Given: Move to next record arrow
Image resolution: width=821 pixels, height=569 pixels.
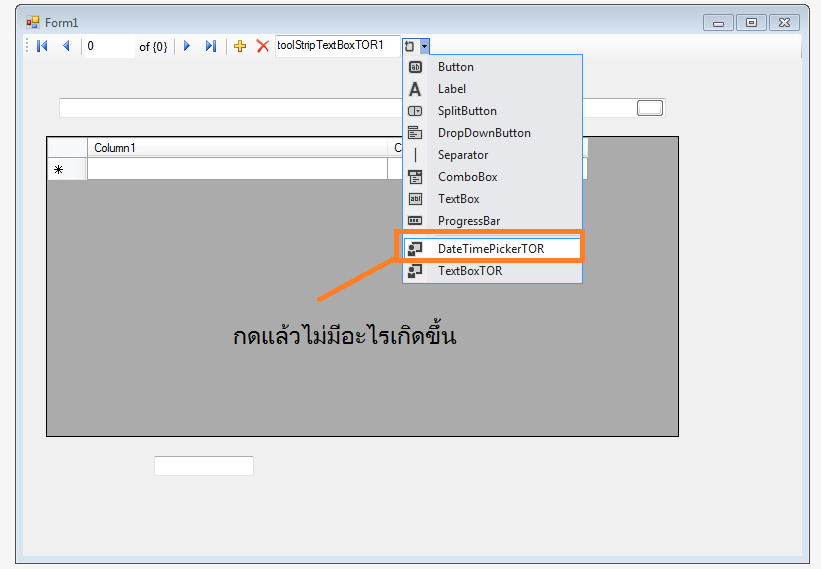Looking at the screenshot, I should click(187, 46).
